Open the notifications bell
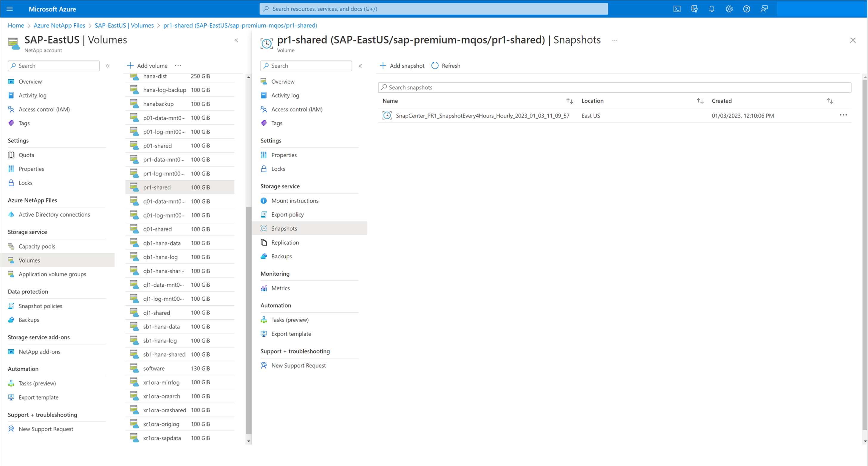The image size is (868, 466). (x=712, y=9)
